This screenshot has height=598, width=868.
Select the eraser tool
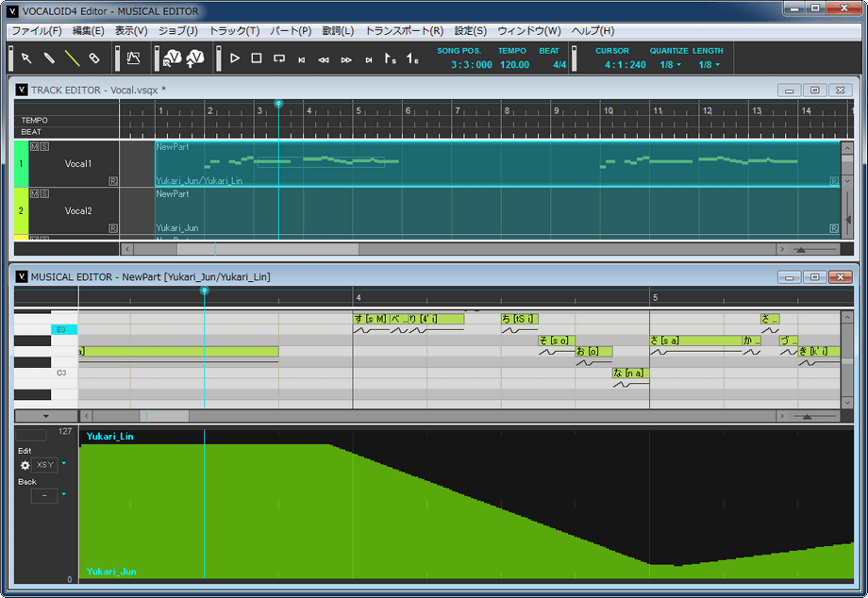click(x=94, y=58)
